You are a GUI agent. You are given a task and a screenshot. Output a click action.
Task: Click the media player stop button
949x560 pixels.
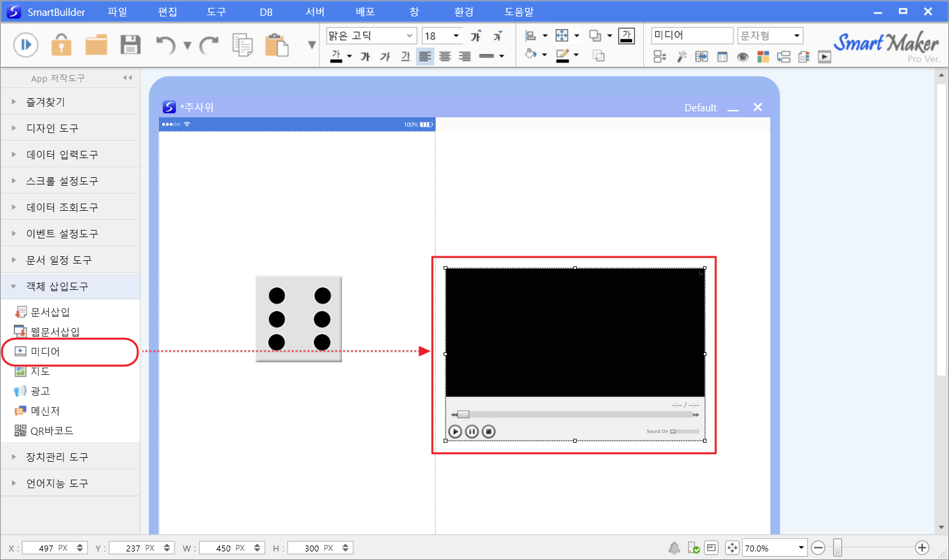(488, 432)
